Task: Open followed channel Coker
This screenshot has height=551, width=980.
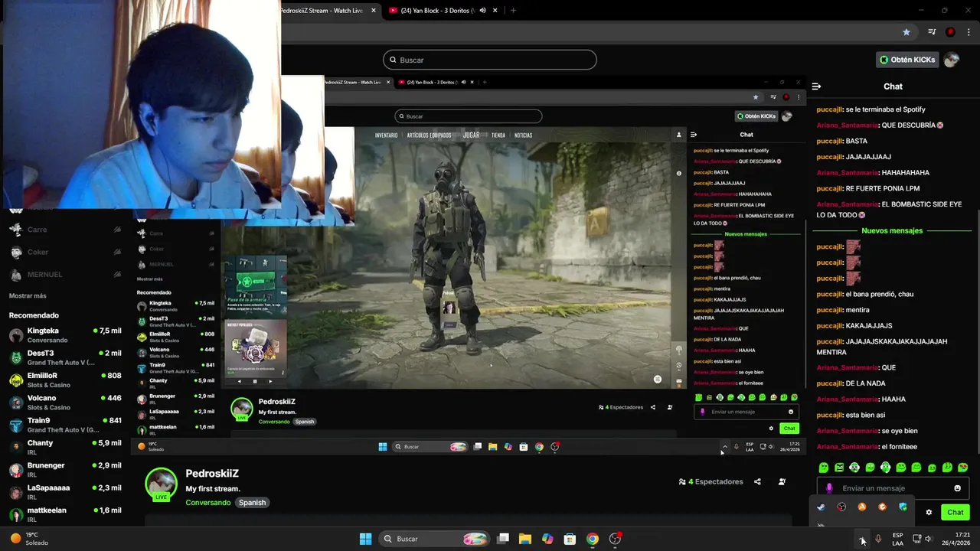Action: (x=65, y=252)
